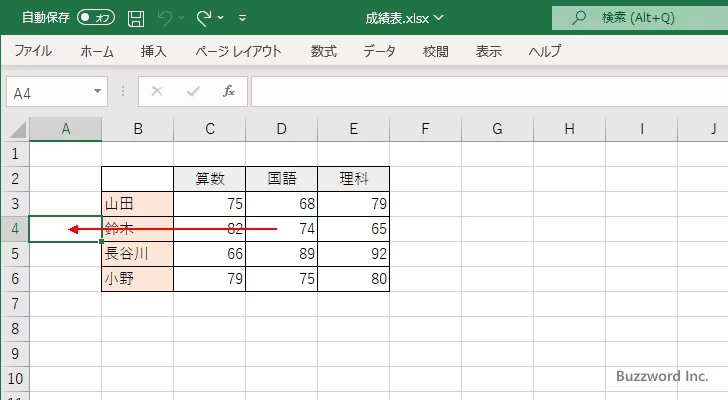Click the Undo arrow icon
Image resolution: width=728 pixels, height=400 pixels.
coord(164,19)
